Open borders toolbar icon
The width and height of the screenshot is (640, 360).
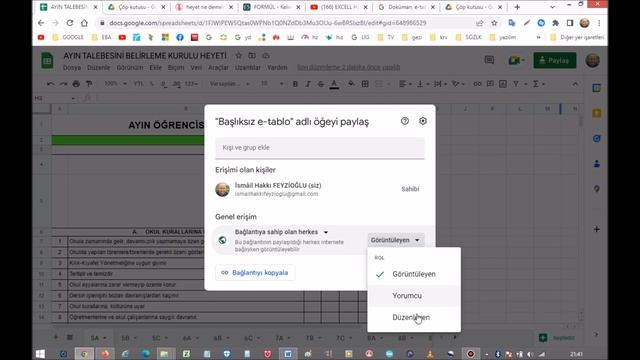pyautogui.click(x=365, y=84)
